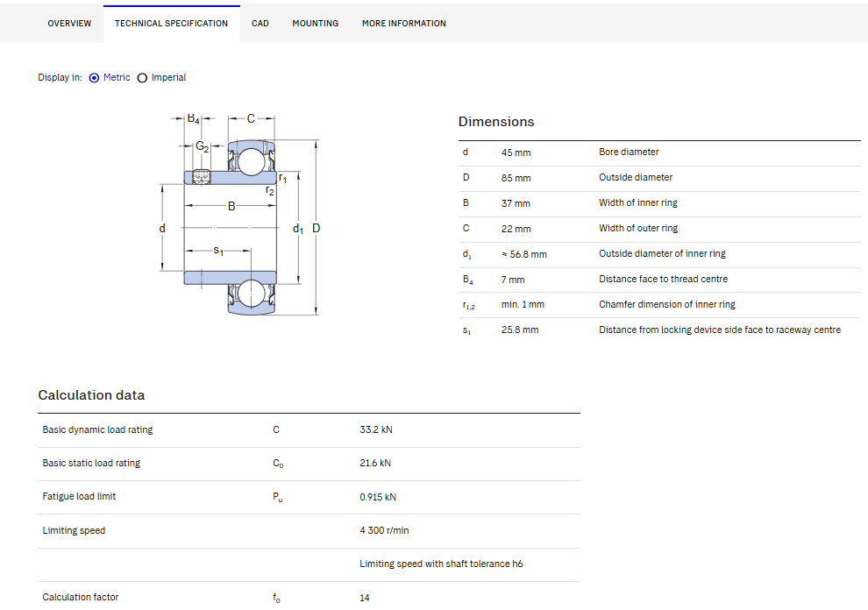Click Distance face to thread centre label
The width and height of the screenshot is (868, 610).
[663, 279]
